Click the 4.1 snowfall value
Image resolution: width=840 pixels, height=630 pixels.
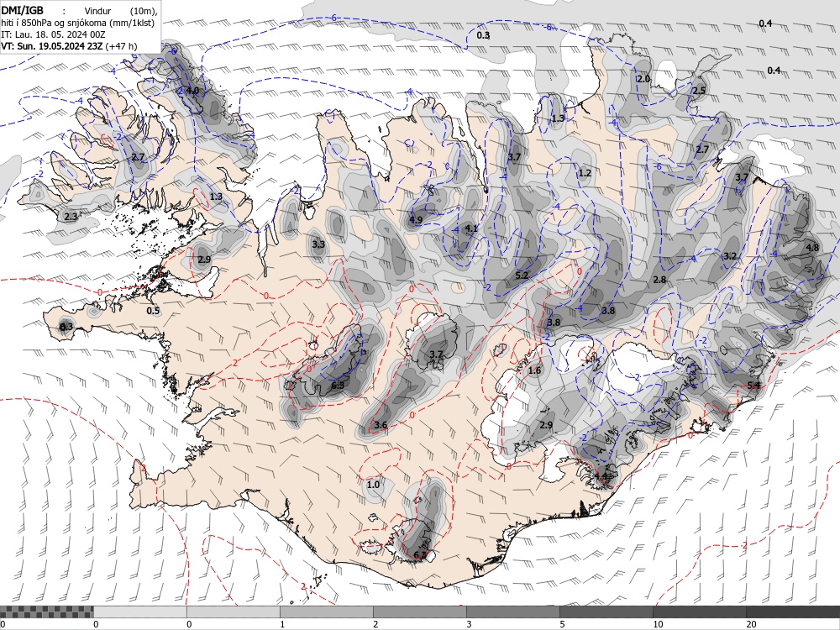point(471,228)
